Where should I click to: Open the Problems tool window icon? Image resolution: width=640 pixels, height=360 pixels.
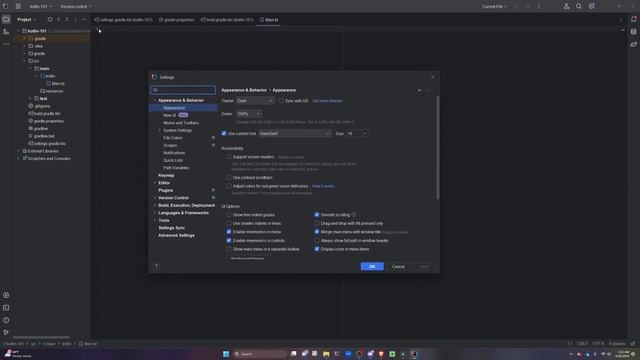pyautogui.click(x=6, y=320)
